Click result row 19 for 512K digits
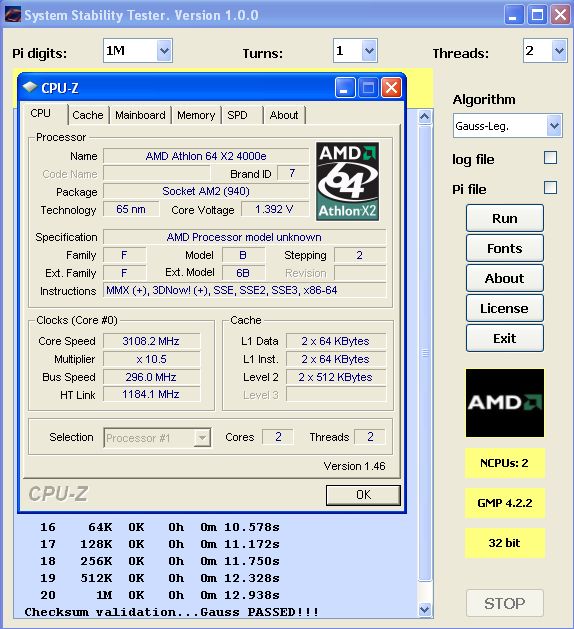574x629 pixels. coord(160,578)
